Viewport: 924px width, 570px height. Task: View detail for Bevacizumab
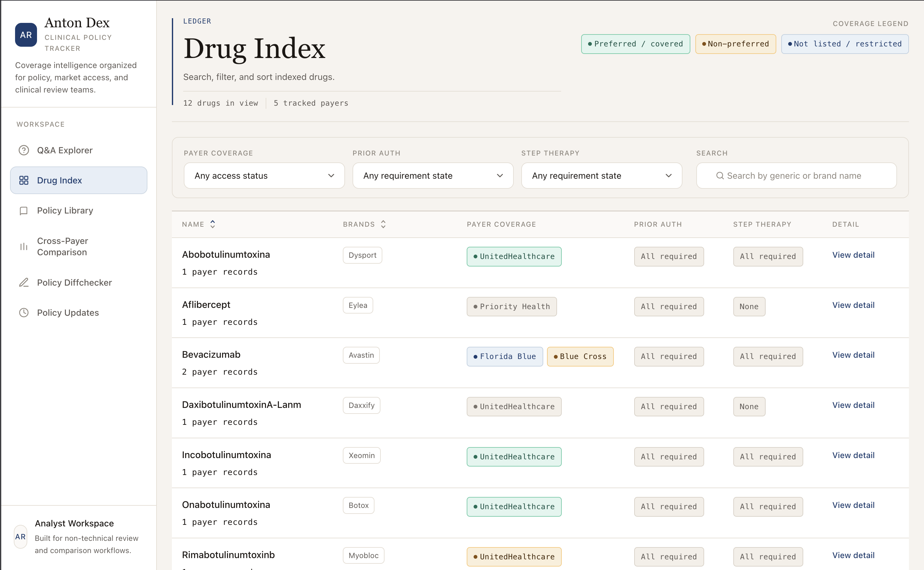[853, 355]
